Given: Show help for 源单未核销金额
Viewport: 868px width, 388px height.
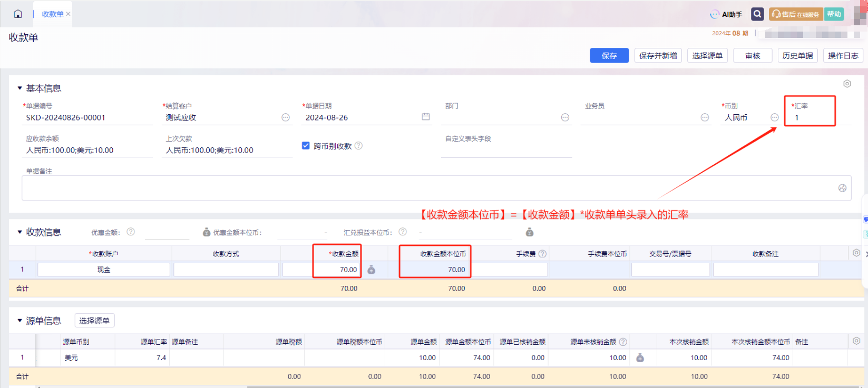Looking at the screenshot, I should click(623, 342).
